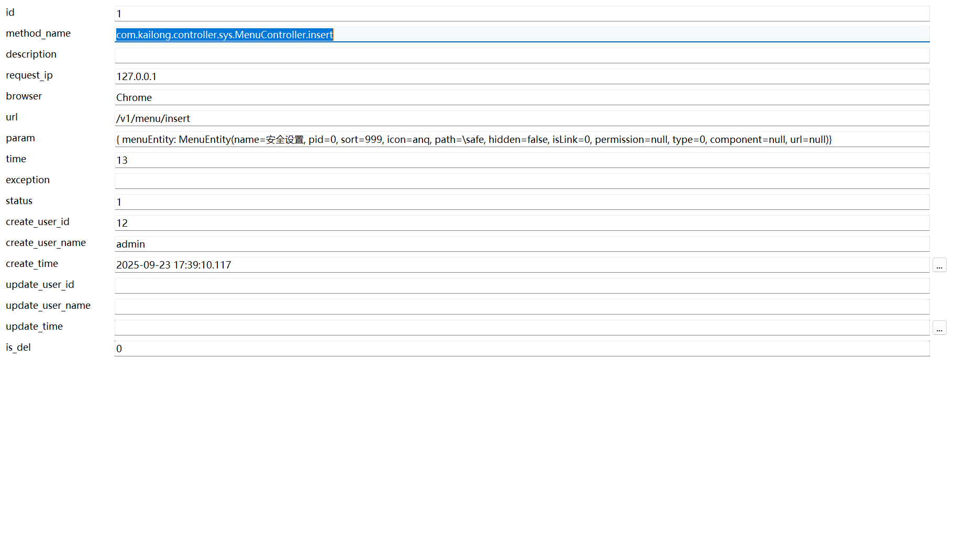Viewport: 953px width, 560px height.
Task: Click the param field with menuEntity text
Action: (x=522, y=139)
